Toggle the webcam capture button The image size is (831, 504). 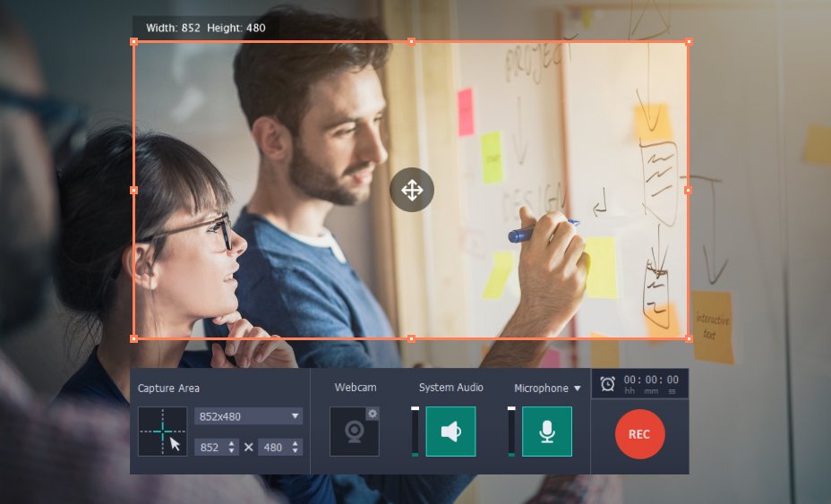point(355,431)
